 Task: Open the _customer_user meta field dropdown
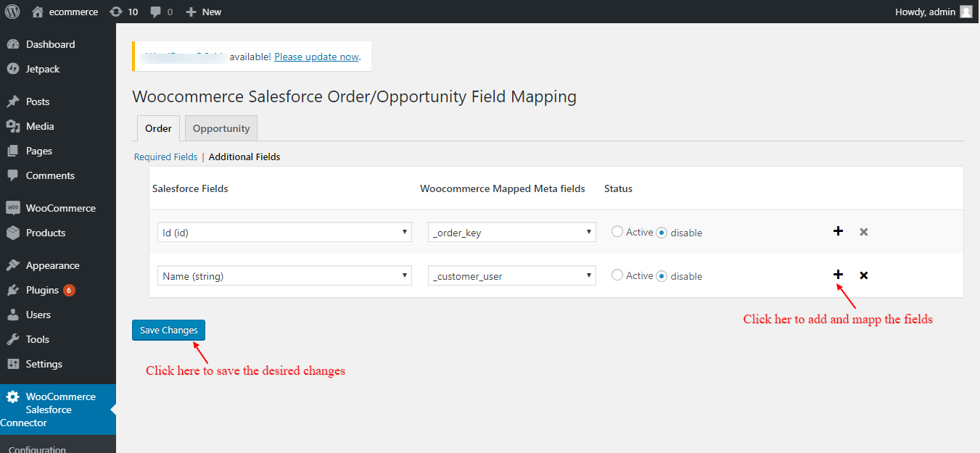(x=511, y=276)
